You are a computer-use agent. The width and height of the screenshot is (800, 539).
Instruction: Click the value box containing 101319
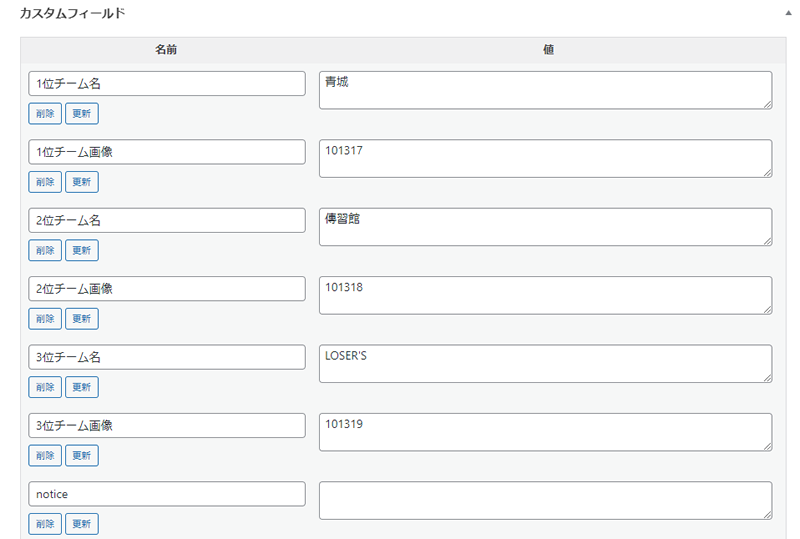[545, 432]
